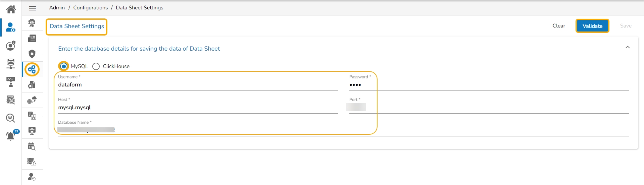Open the notifications bell
The image size is (644, 185).
pos(11,136)
